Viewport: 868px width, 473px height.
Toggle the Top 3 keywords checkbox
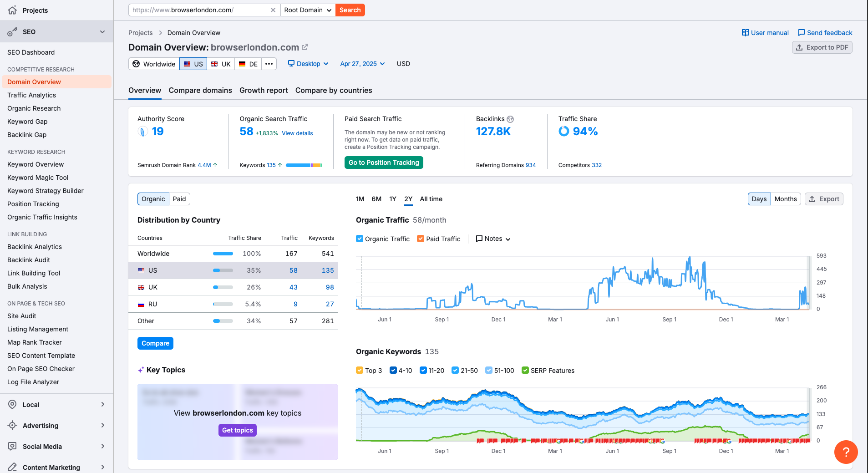pos(360,370)
